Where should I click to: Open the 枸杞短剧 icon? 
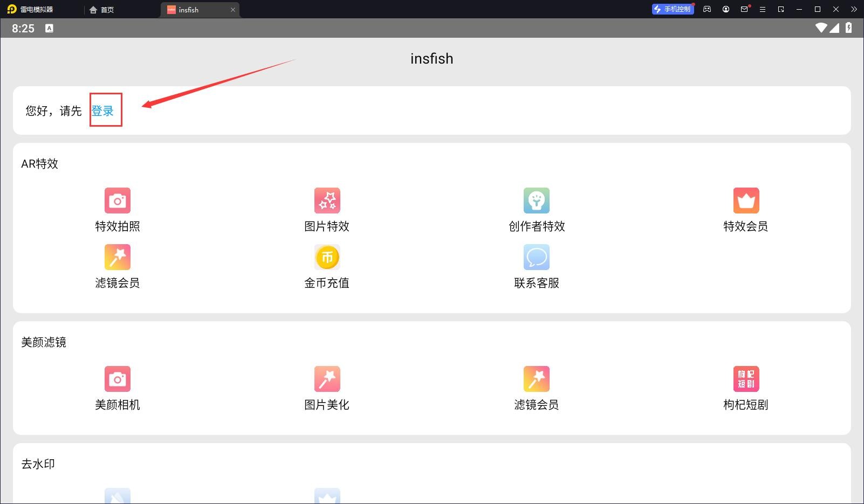[x=746, y=379]
